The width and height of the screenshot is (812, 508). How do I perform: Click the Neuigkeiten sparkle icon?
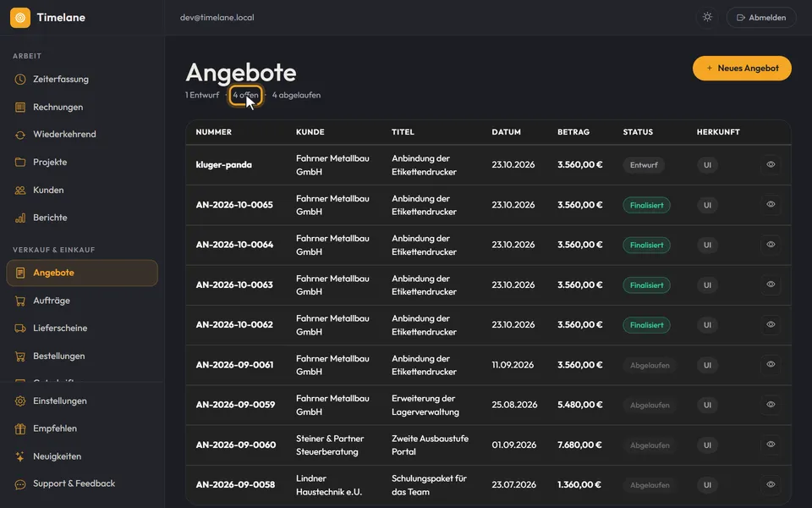20,456
